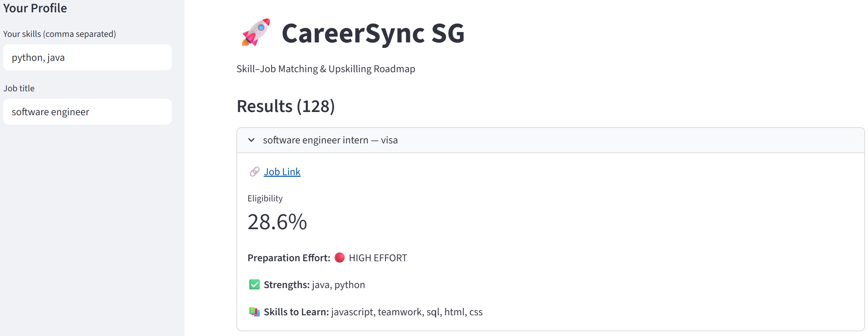The image size is (868, 336).
Task: Click the green checkmark icon beside Strengths
Action: [x=254, y=285]
